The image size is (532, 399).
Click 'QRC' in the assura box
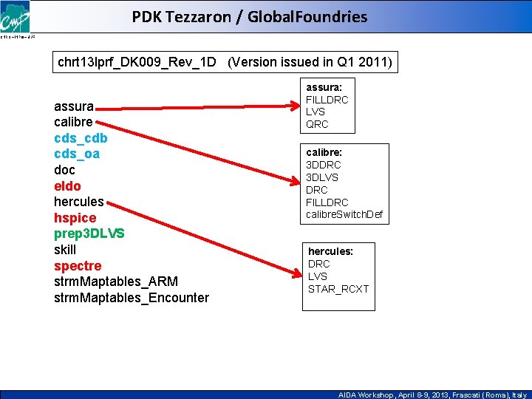coord(317,124)
